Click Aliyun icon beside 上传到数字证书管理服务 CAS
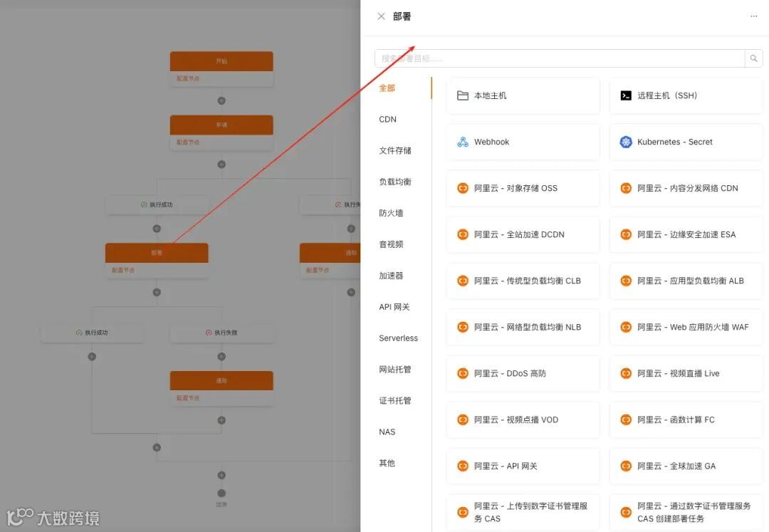Viewport: 769px width, 532px height. 463,512
